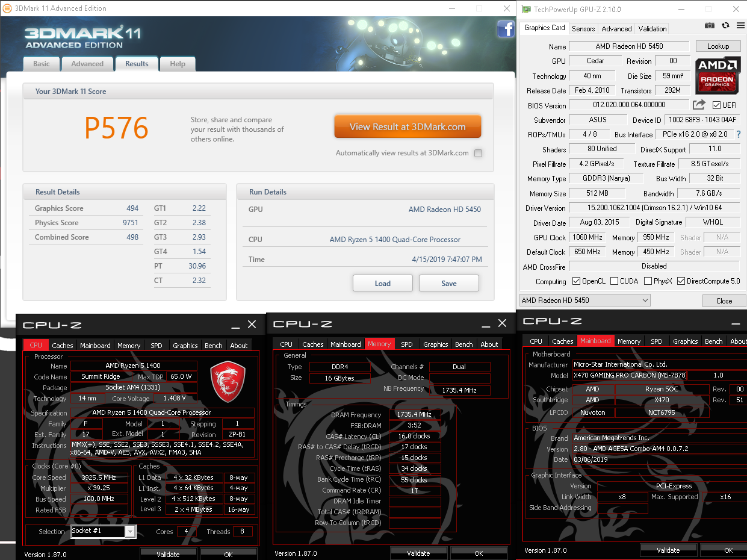This screenshot has width=747, height=560.
Task: Click Validate in the middle CPU-Z window
Action: (x=418, y=553)
